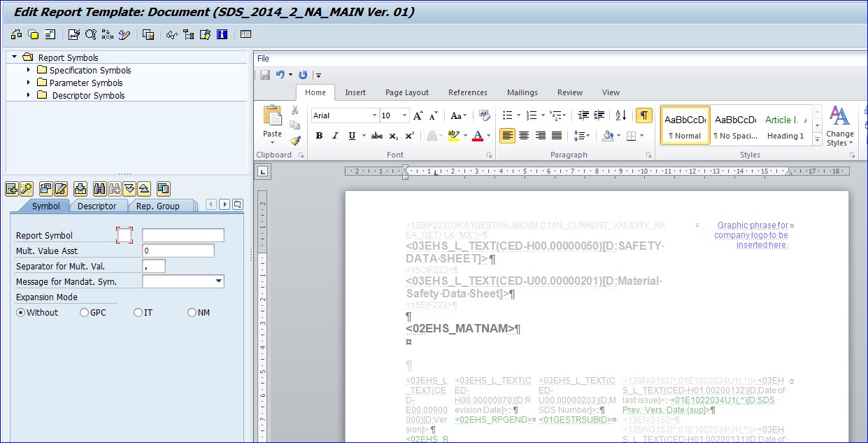Click the Report Symbol input field

[x=183, y=235]
